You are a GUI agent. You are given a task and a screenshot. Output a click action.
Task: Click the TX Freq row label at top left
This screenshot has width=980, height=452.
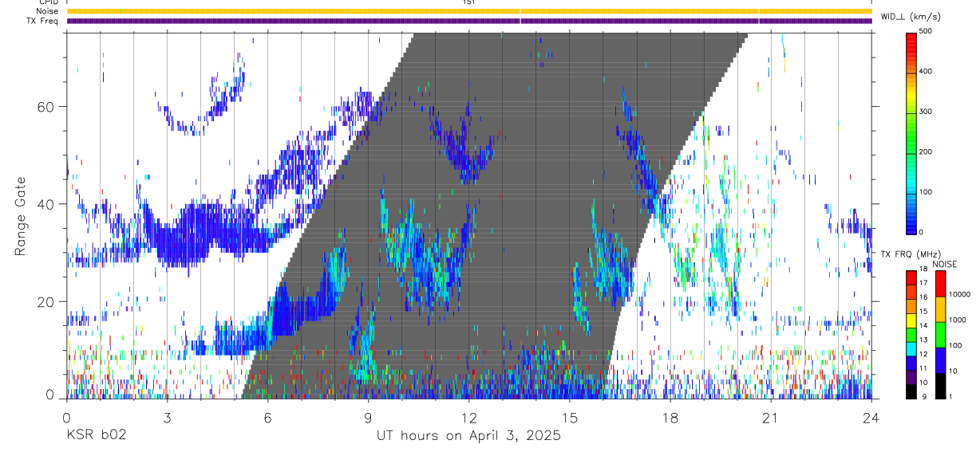click(x=42, y=21)
